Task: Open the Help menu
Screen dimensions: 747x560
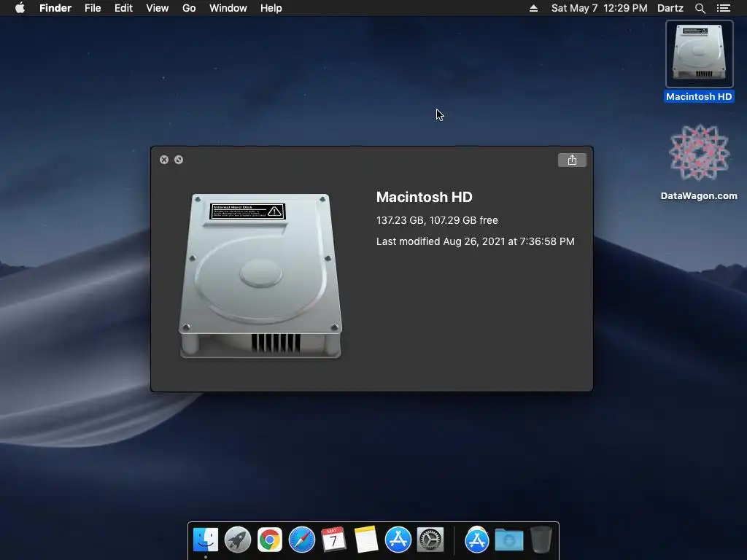Action: coord(271,8)
